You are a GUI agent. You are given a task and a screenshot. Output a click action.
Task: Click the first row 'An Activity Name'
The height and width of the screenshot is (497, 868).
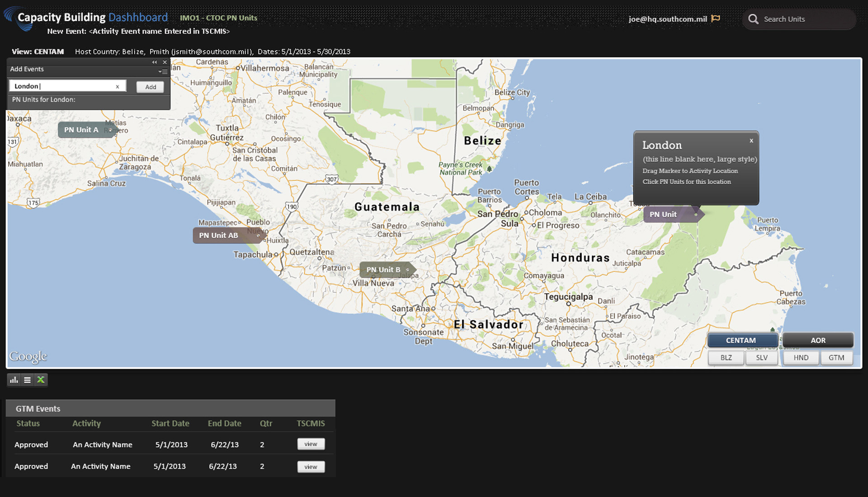103,445
